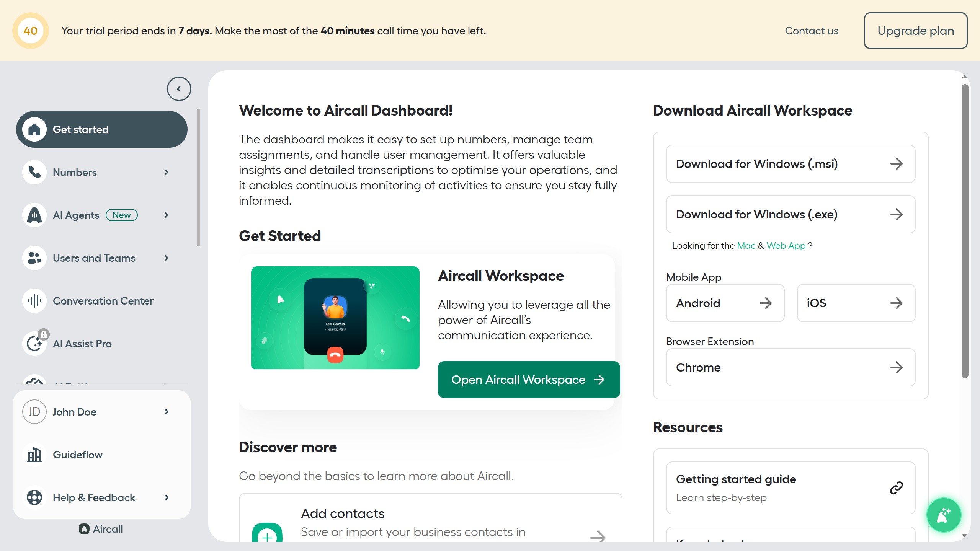Screen dimensions: 980x551
Task: Expand the John Doe account chevron
Action: [167, 412]
